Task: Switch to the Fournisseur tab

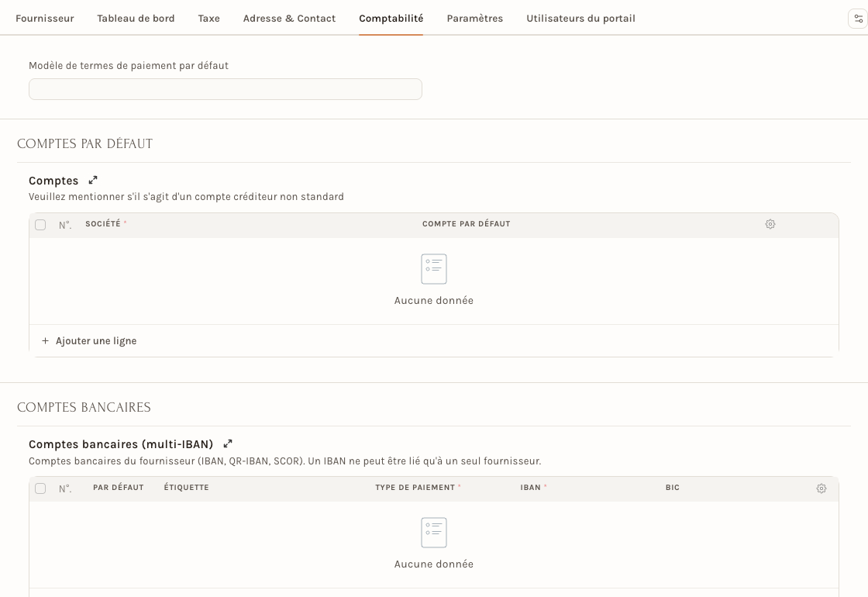Action: coord(45,19)
